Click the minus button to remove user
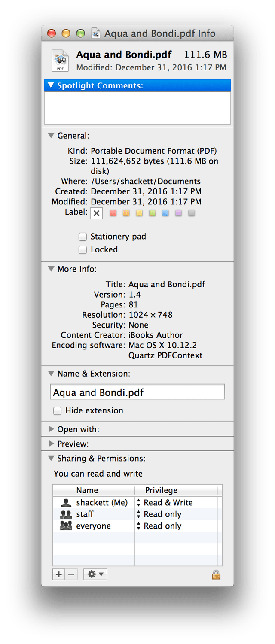275x644 pixels. click(x=71, y=574)
